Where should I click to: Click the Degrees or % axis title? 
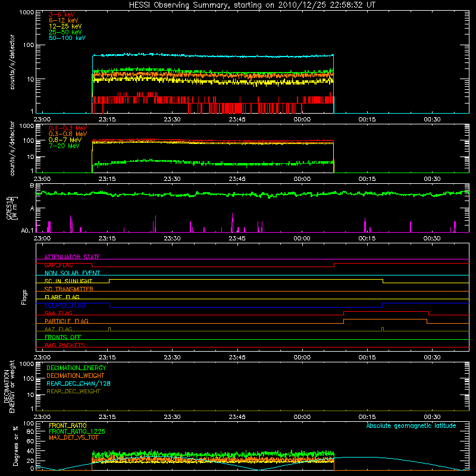tap(15, 446)
